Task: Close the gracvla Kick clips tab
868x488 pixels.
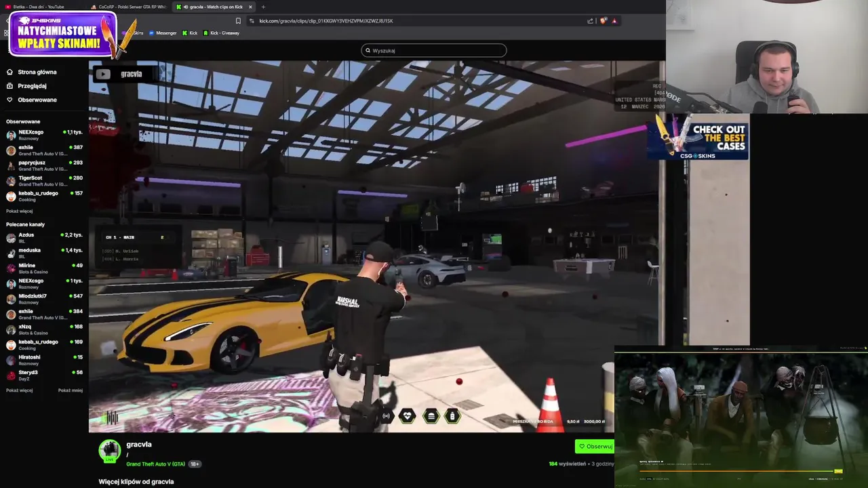Action: 250,7
